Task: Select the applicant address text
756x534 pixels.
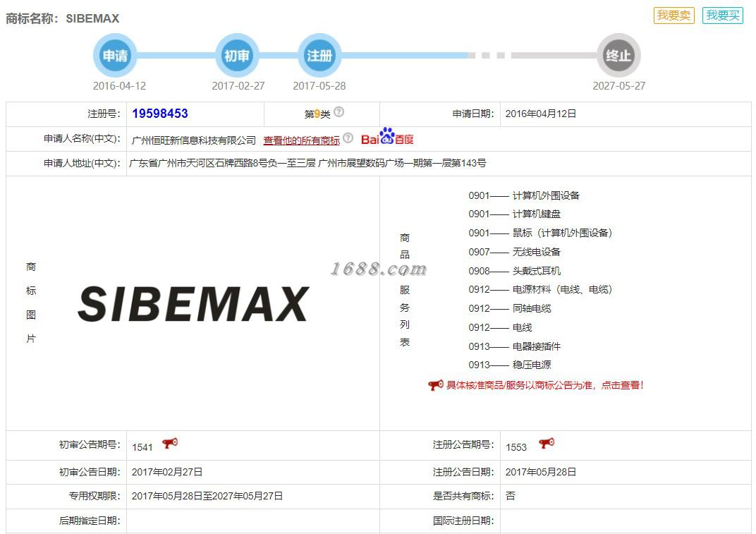Action: pos(307,163)
